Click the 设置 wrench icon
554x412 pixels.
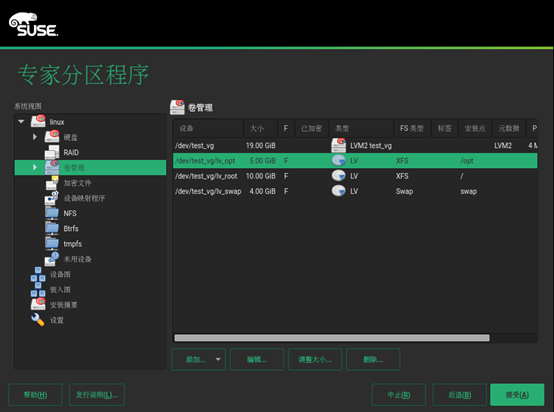(38, 320)
